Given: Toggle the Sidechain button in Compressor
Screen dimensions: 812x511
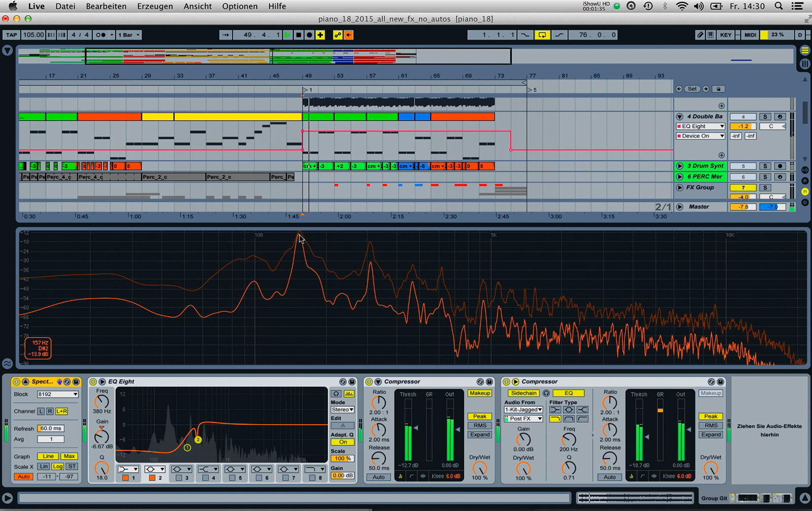Looking at the screenshot, I should 523,393.
